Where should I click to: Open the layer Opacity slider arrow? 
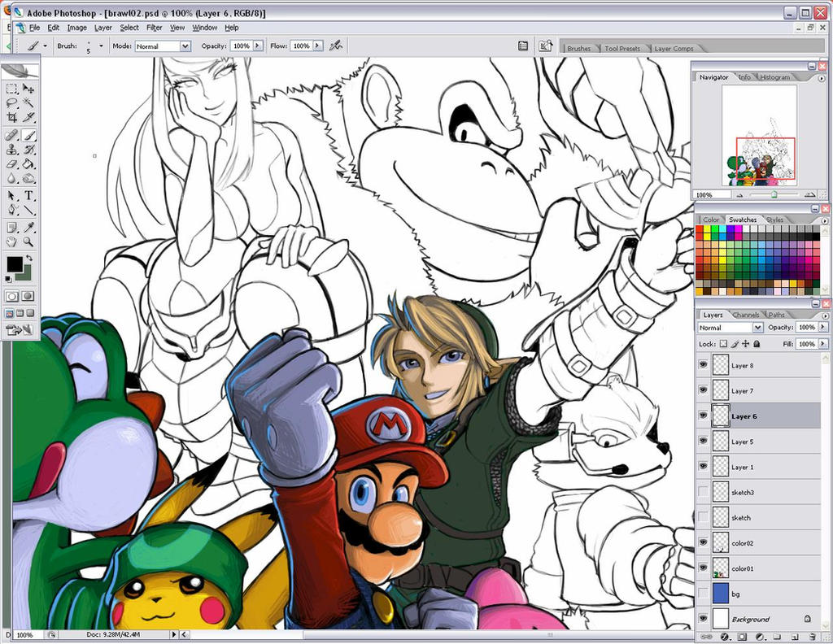pyautogui.click(x=823, y=328)
